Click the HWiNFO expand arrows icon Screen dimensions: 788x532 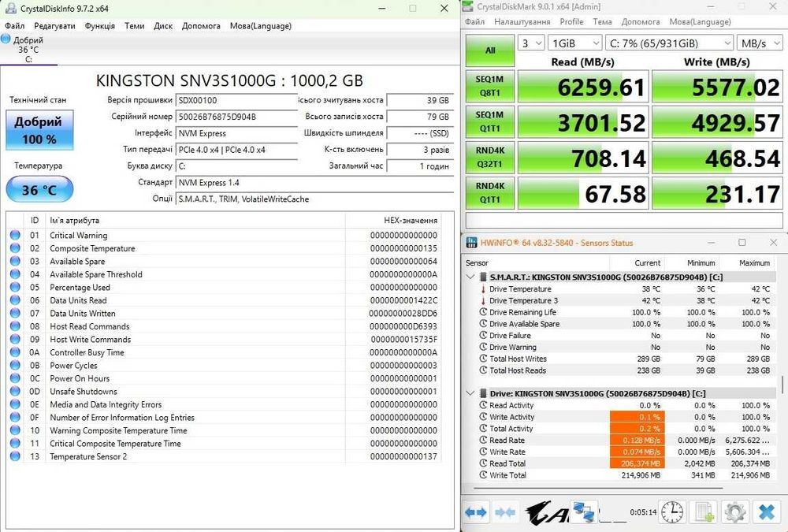pos(476,512)
